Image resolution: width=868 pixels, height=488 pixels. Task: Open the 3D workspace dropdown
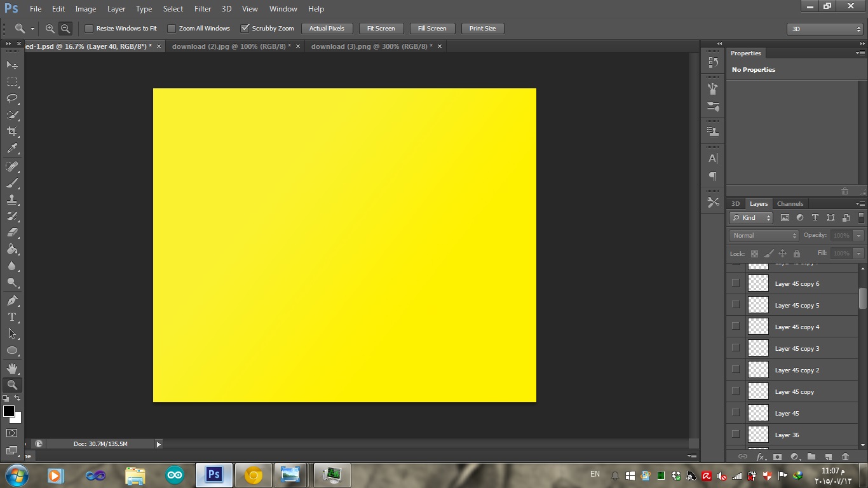pyautogui.click(x=825, y=29)
